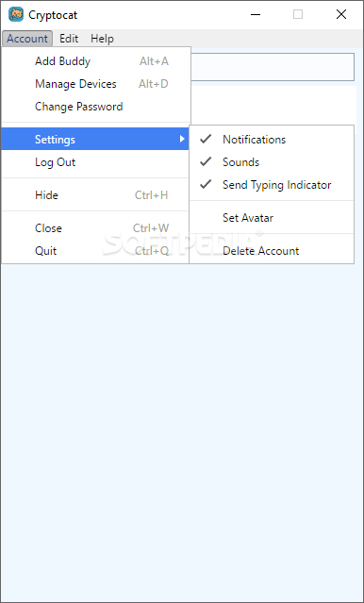The height and width of the screenshot is (603, 364).
Task: Choose Close from the Account menu
Action: tap(95, 228)
